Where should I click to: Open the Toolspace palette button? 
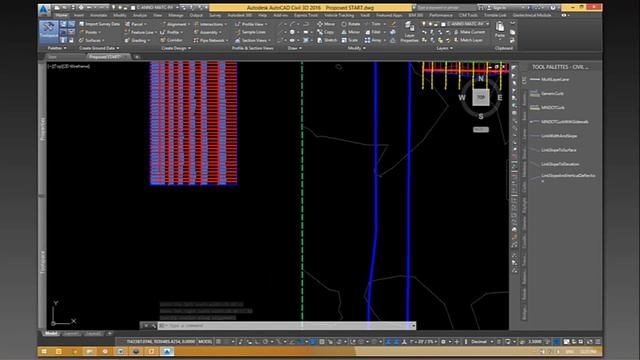[x=49, y=31]
